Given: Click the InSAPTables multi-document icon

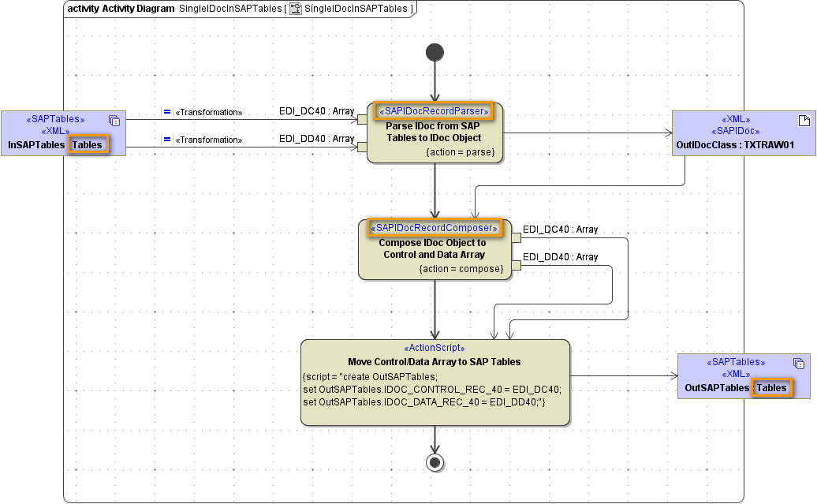Looking at the screenshot, I should pos(114,121).
